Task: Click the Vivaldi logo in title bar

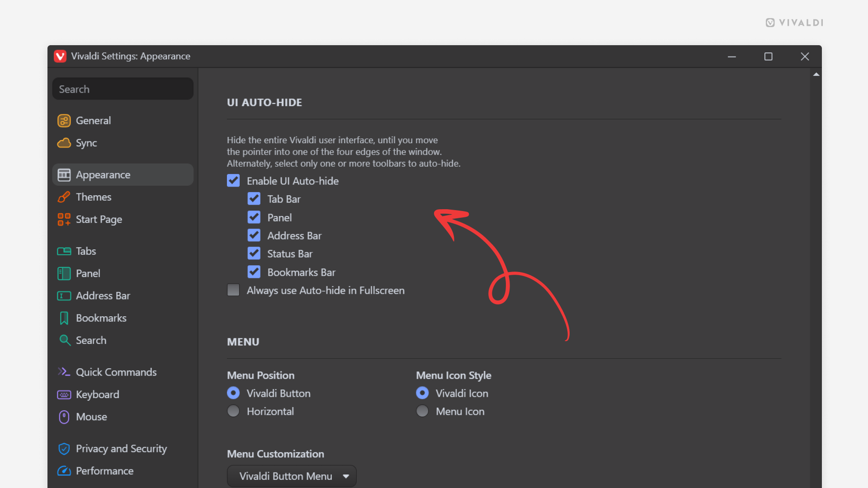Action: (x=60, y=56)
